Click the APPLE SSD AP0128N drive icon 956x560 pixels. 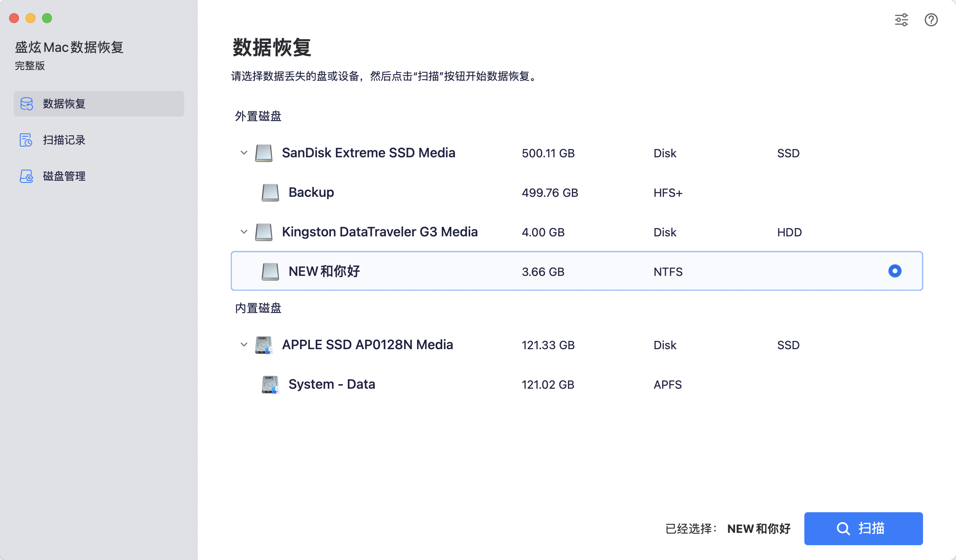point(265,345)
